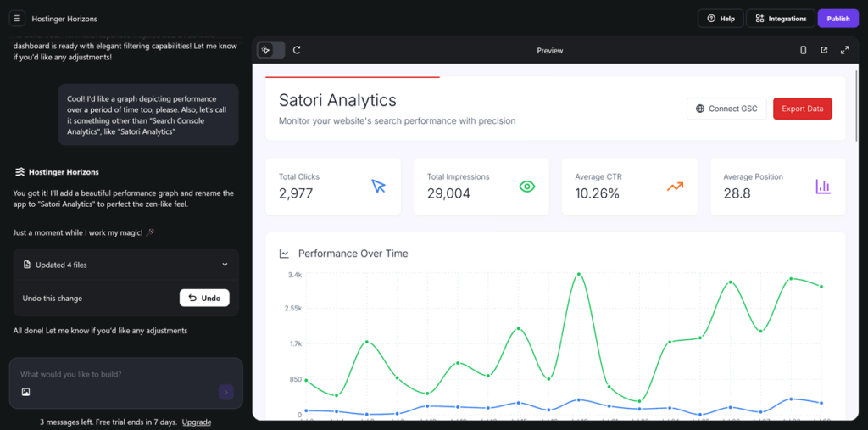Click the purple bar chart icon in Average Position
This screenshot has height=430, width=868.
click(x=823, y=187)
